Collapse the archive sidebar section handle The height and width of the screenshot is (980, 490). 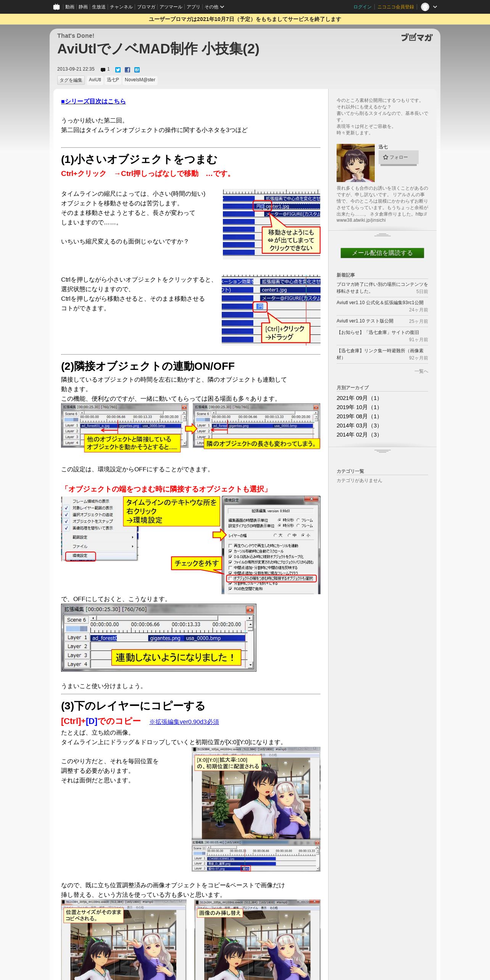(x=382, y=451)
